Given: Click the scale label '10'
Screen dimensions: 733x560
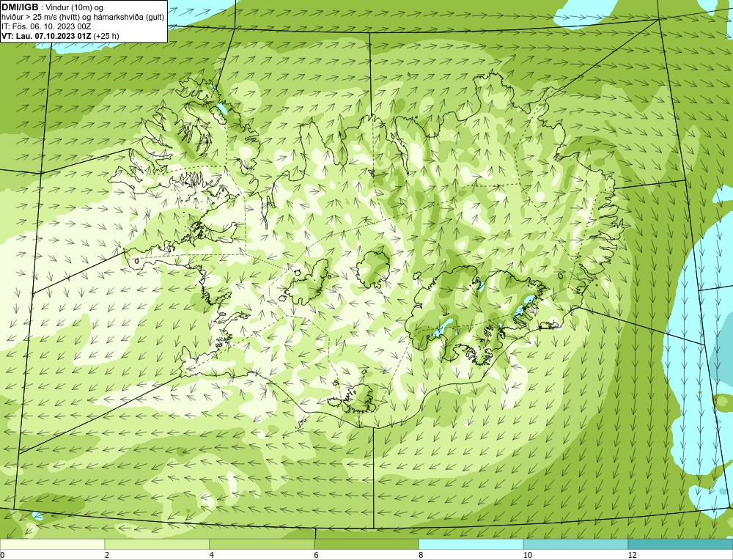Looking at the screenshot, I should click(528, 555).
